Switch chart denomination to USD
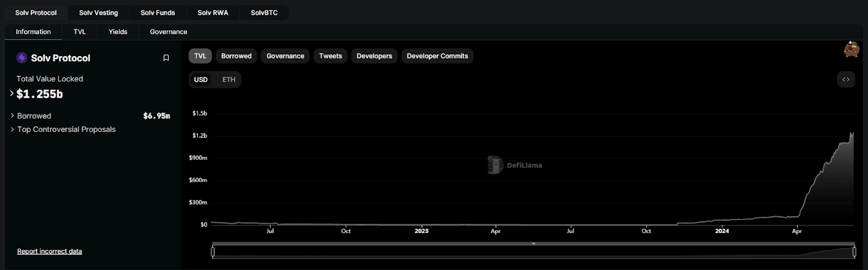Screen dimensions: 868x270 click(201, 79)
